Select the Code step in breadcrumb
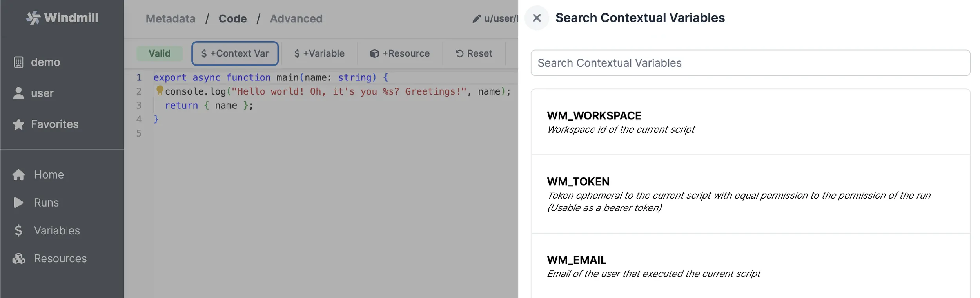Screen dimensions: 980x298 click(x=232, y=18)
